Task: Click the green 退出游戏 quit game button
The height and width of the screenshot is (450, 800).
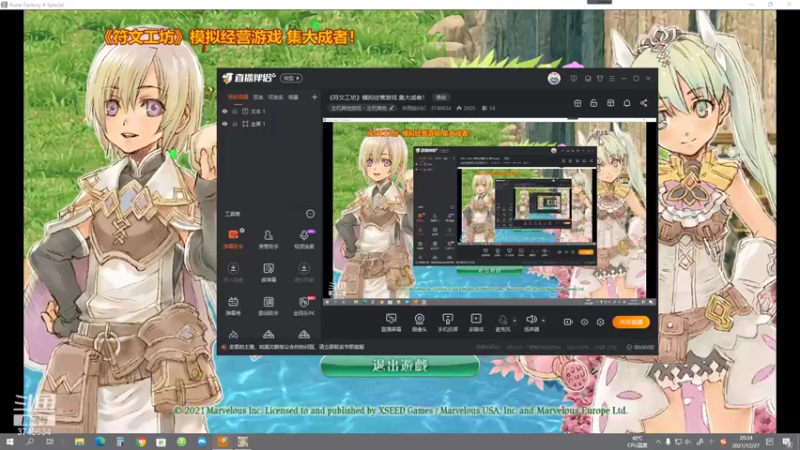Action: (x=399, y=365)
